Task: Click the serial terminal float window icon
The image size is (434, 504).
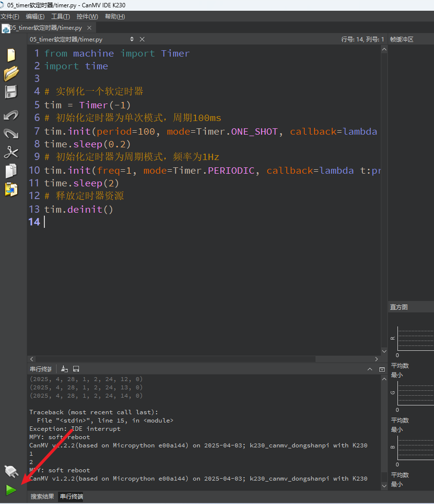Action: pyautogui.click(x=382, y=369)
